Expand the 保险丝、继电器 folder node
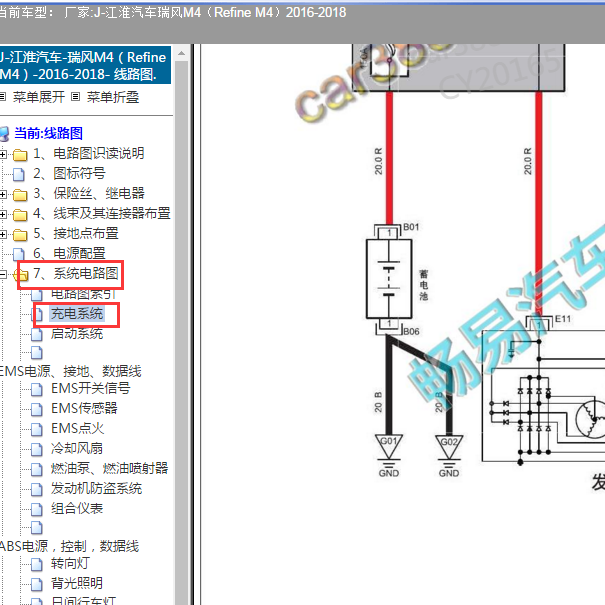The height and width of the screenshot is (605, 605). pos(3,194)
